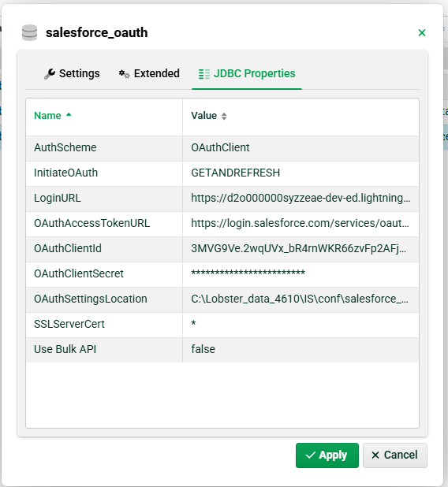
Task: Select the OAuthSettingsLocation property name
Action: click(91, 299)
